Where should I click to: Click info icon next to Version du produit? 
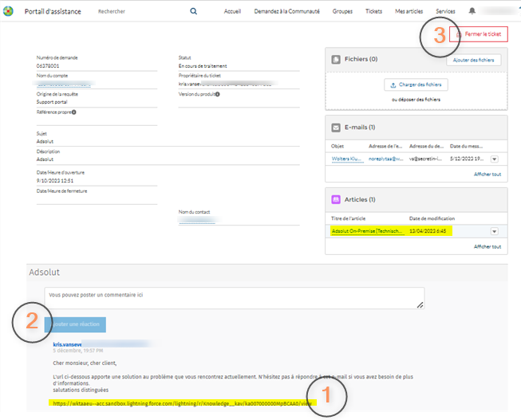tap(217, 94)
